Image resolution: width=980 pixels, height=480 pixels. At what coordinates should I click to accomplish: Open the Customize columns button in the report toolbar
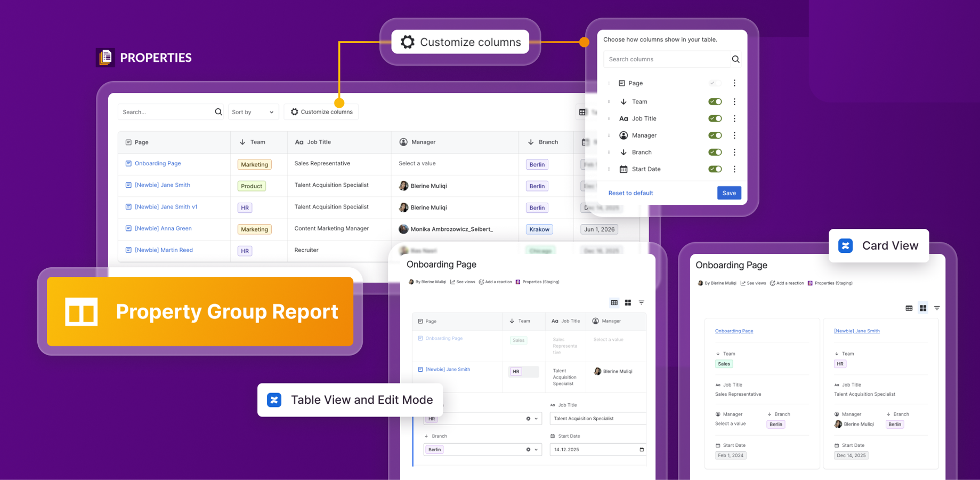pyautogui.click(x=321, y=112)
